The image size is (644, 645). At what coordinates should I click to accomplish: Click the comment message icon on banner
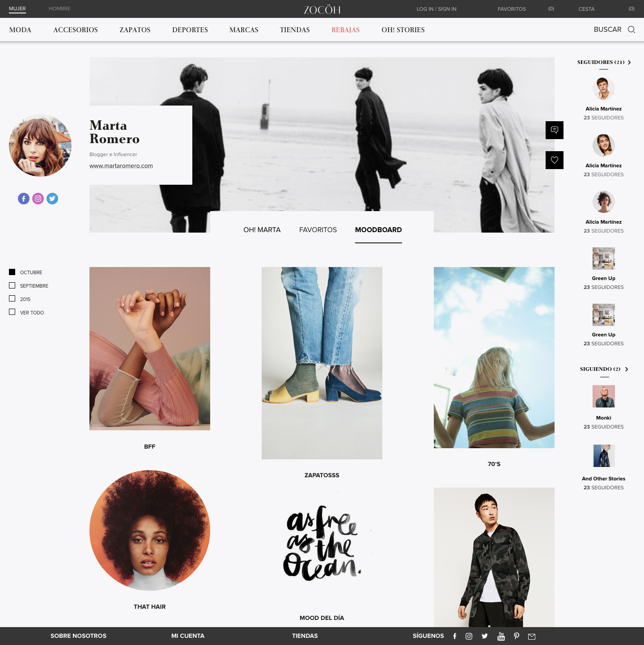554,130
